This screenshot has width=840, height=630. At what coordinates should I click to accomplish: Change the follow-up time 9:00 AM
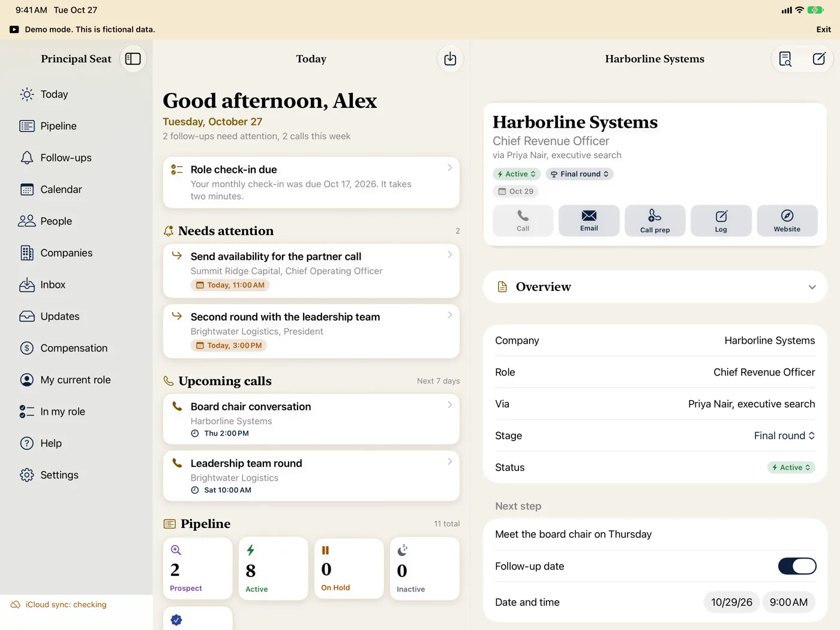click(x=788, y=602)
